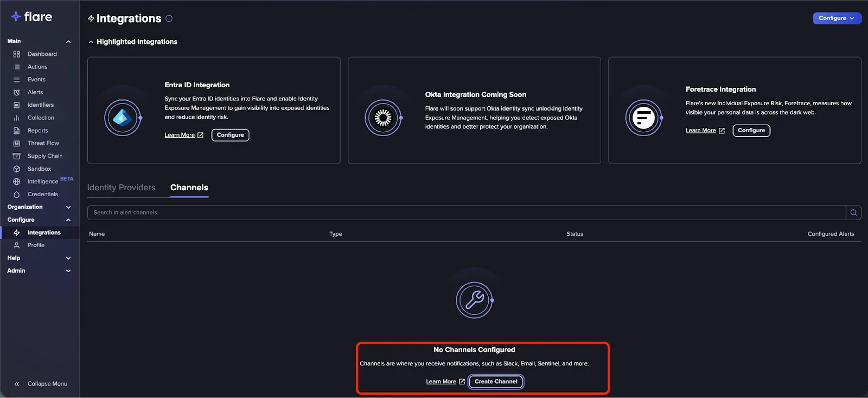Click the Sandbox cube icon

17,169
